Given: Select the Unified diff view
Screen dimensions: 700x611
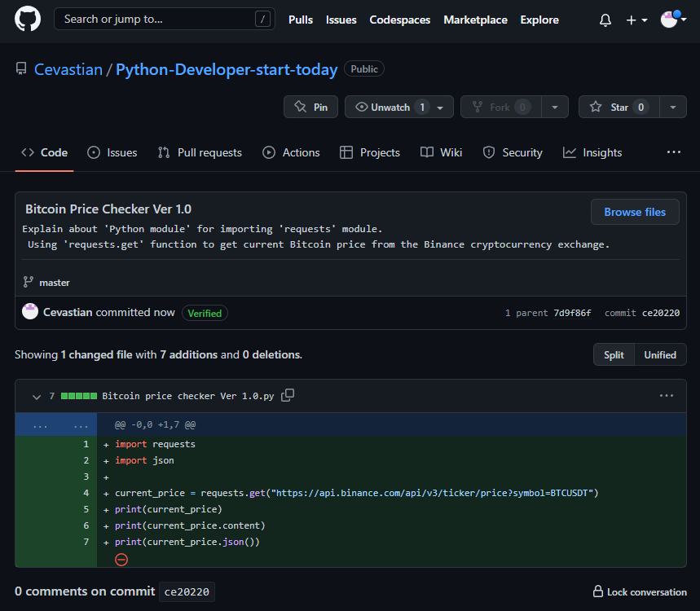Looking at the screenshot, I should [660, 355].
